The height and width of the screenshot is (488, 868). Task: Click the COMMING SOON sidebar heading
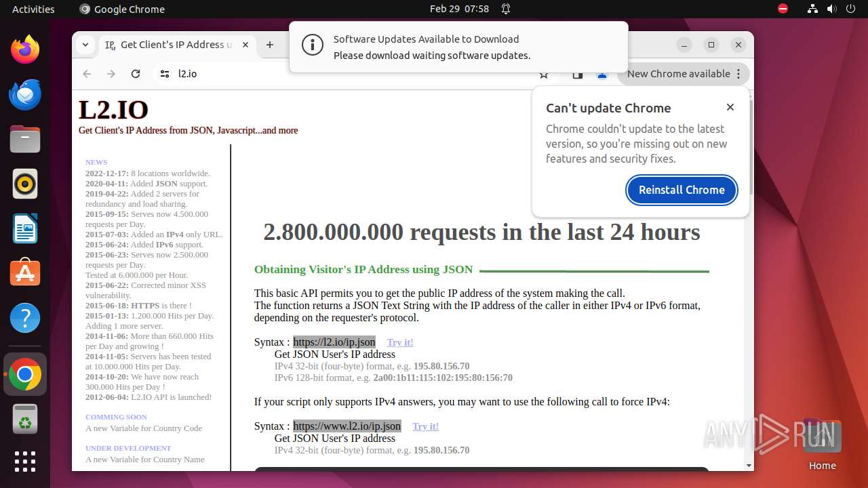pos(116,417)
